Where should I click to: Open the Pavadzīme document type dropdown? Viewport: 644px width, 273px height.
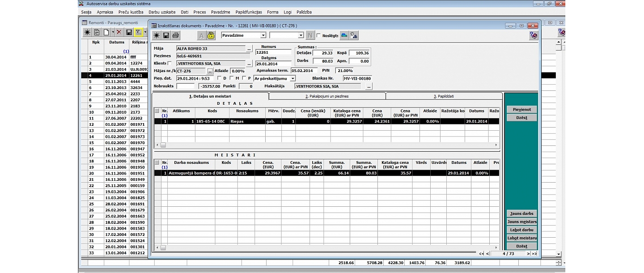point(263,35)
